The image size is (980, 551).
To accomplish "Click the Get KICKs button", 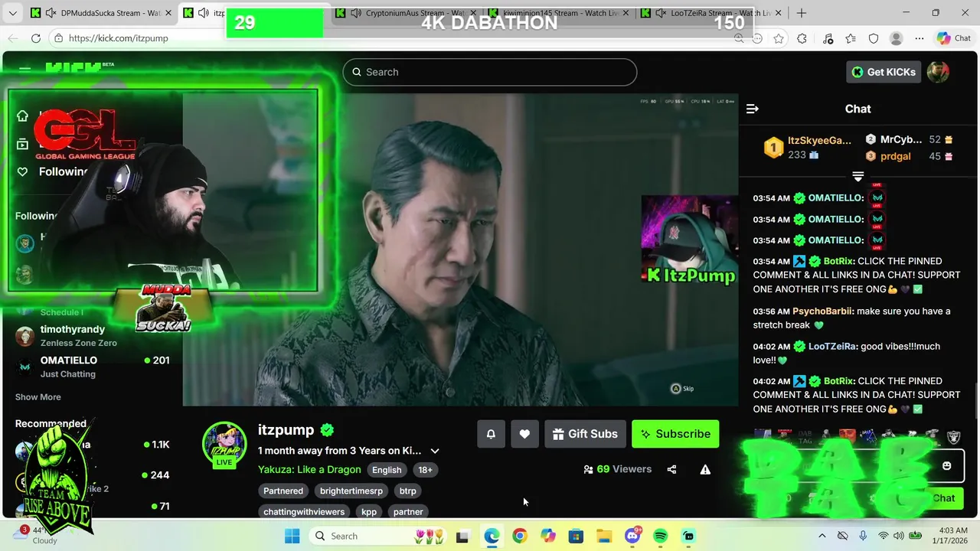I will 884,72.
